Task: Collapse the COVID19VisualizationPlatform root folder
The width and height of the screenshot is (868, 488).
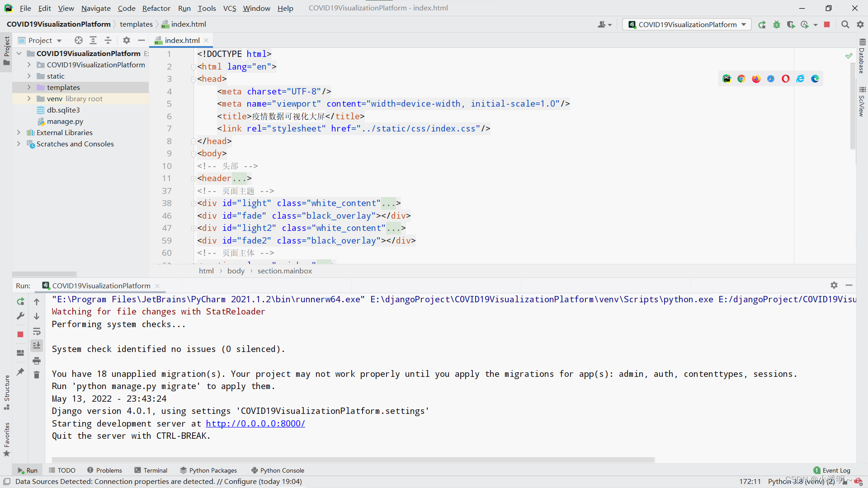Action: (19, 53)
